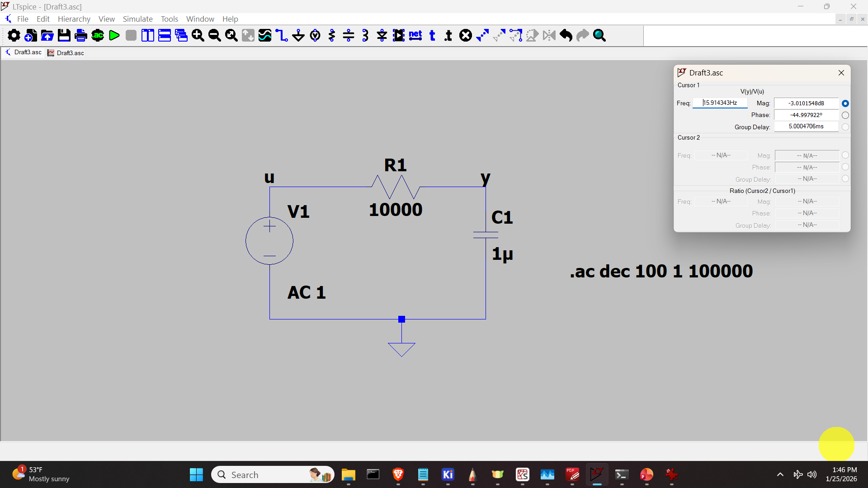Place a Ground symbol
The height and width of the screenshot is (488, 868).
tap(298, 35)
